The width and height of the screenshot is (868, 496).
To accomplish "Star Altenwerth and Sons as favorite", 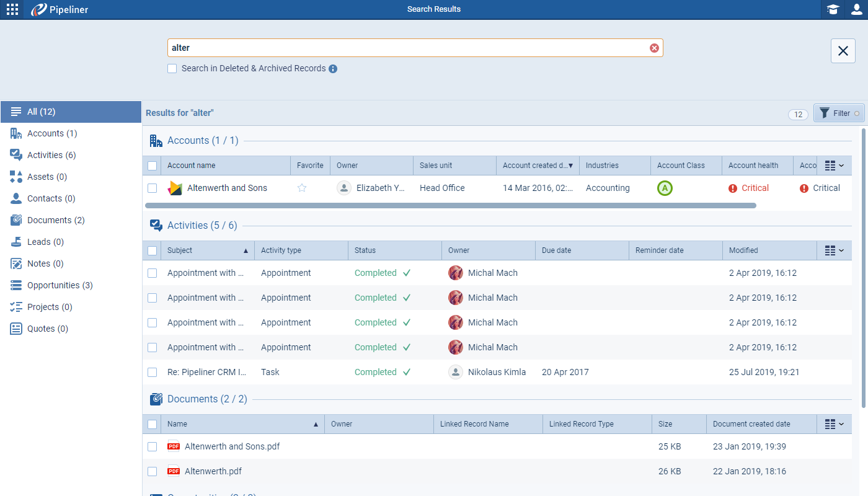I will pyautogui.click(x=302, y=188).
